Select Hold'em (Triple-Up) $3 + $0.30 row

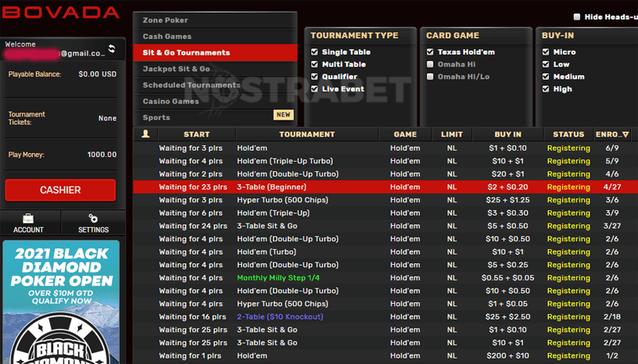(385, 213)
